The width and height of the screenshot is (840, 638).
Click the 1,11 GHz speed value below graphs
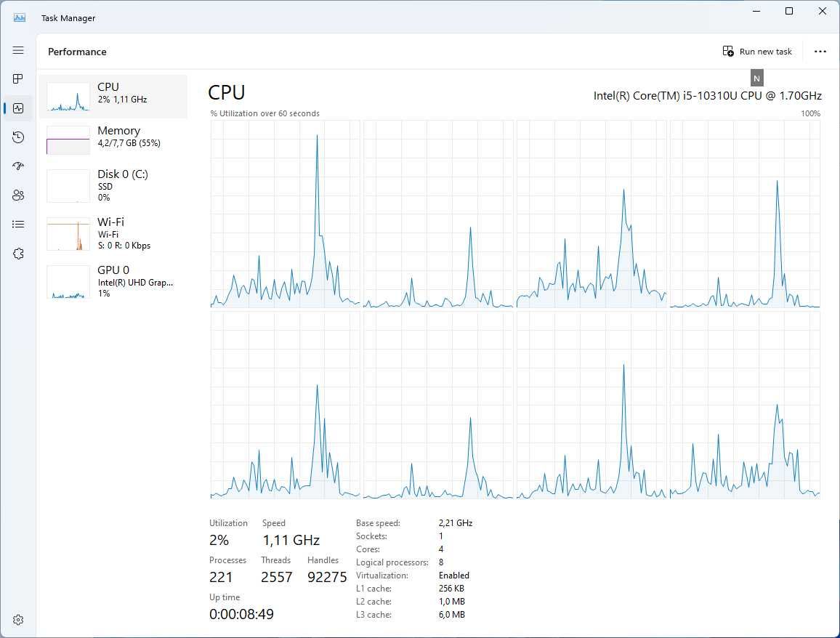(x=291, y=540)
